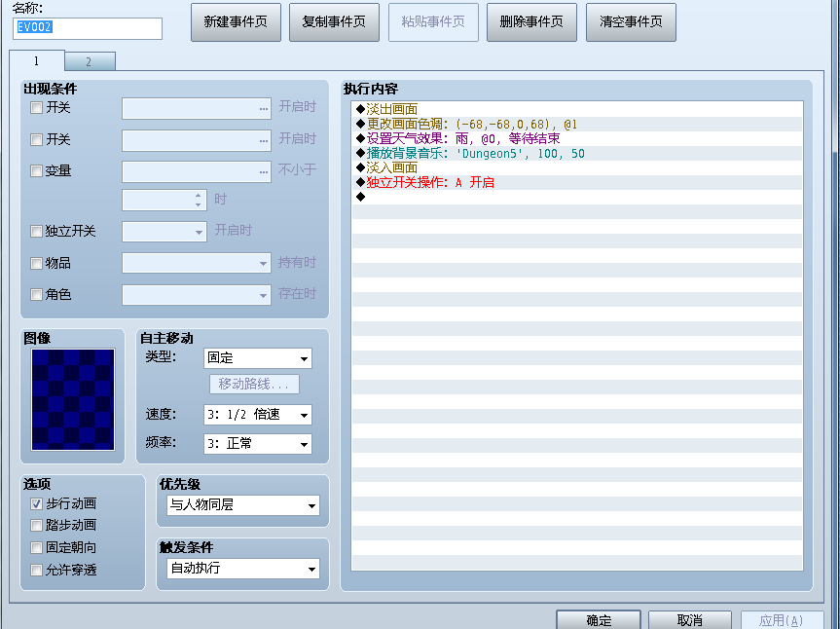
Task: Switch to event page tab 2
Action: click(89, 61)
